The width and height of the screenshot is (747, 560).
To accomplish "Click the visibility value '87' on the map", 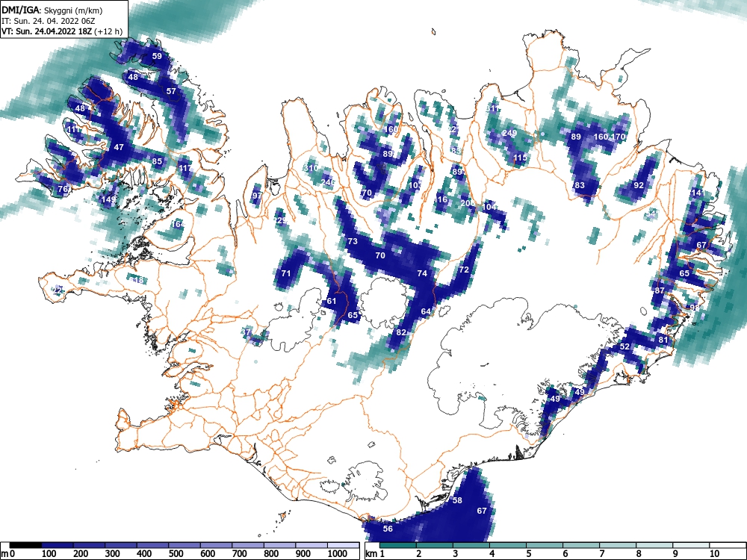I will click(x=660, y=290).
